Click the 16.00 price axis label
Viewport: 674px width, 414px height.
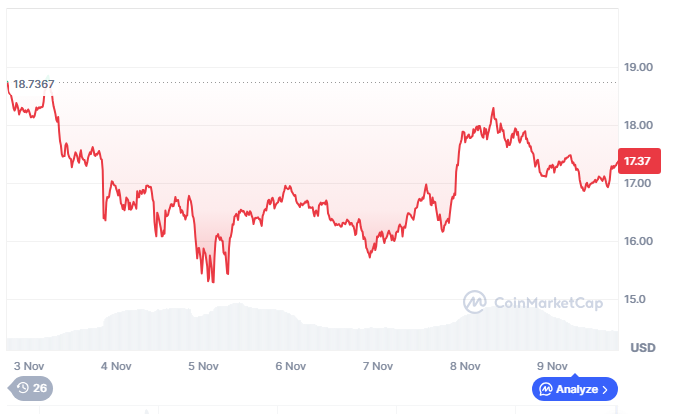pos(637,242)
